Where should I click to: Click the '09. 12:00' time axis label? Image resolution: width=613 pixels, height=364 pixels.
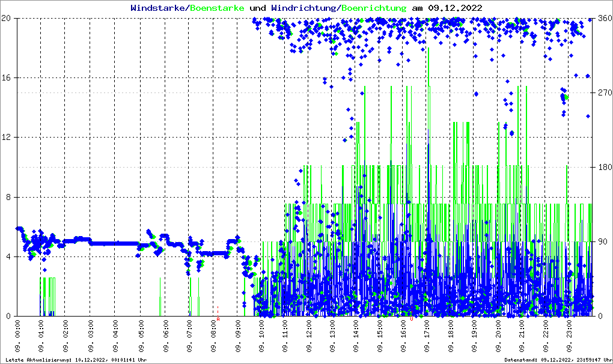309,336
